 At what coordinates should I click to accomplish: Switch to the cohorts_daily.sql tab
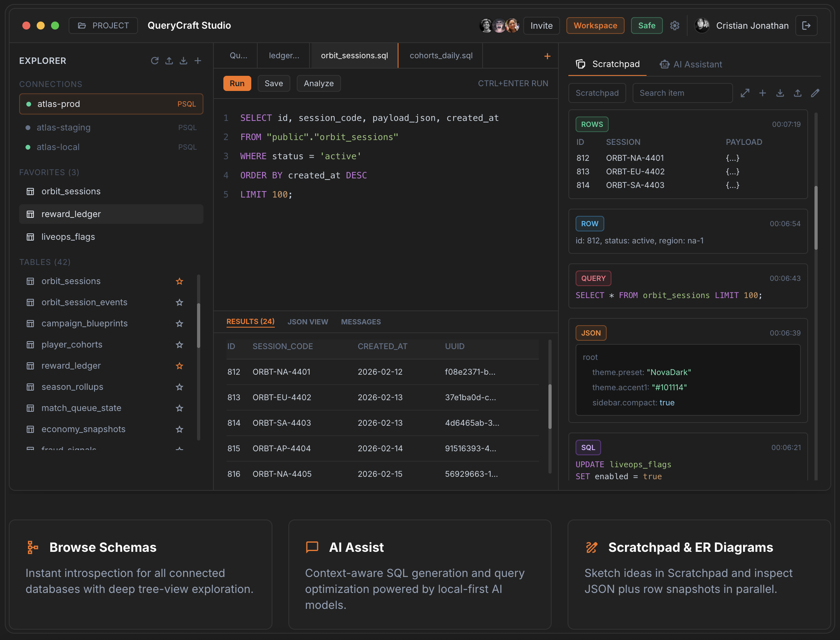point(441,55)
